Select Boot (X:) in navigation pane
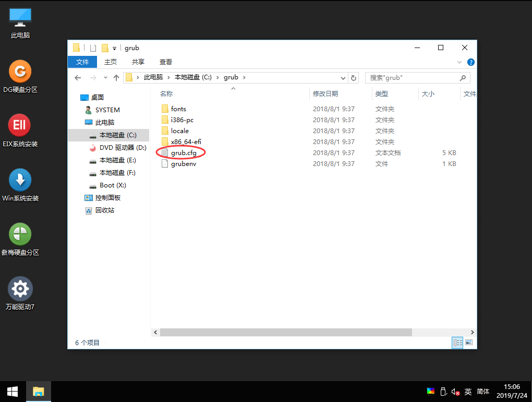This screenshot has width=532, height=402. click(x=108, y=185)
